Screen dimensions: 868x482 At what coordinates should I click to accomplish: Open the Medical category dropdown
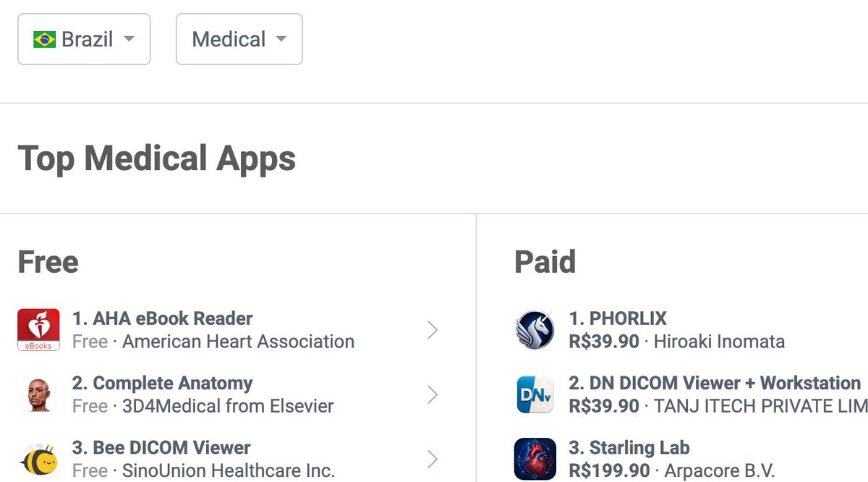[239, 39]
